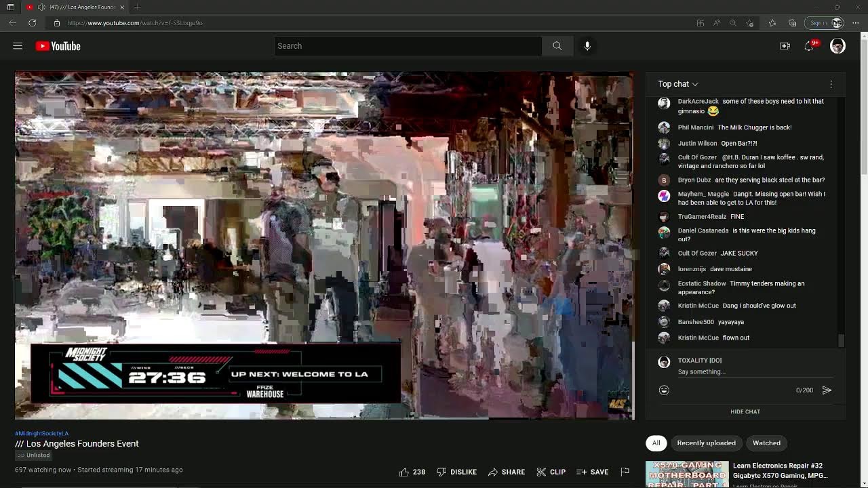Report the video with flag icon
The image size is (868, 488).
[x=625, y=472]
